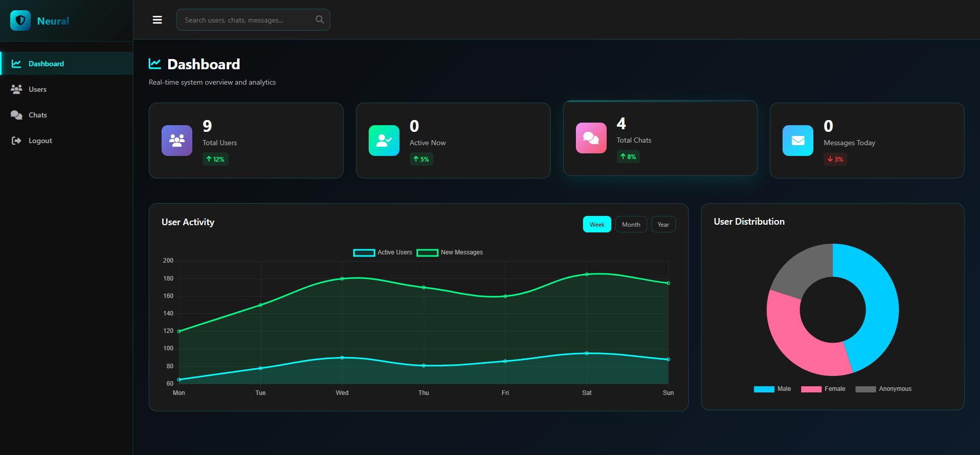The image size is (980, 455).
Task: Click the User Distribution panel title
Action: 749,222
